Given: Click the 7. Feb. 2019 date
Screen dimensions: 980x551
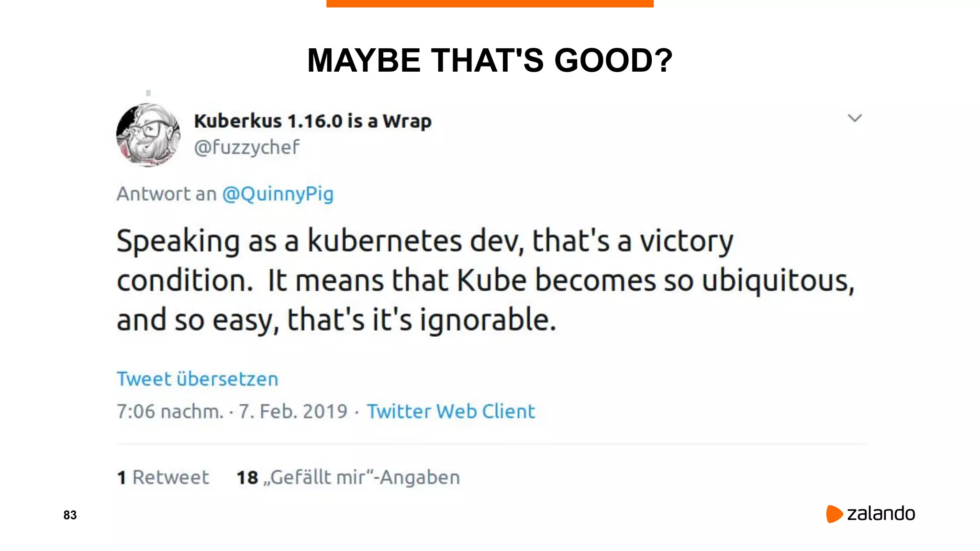Looking at the screenshot, I should 293,411.
